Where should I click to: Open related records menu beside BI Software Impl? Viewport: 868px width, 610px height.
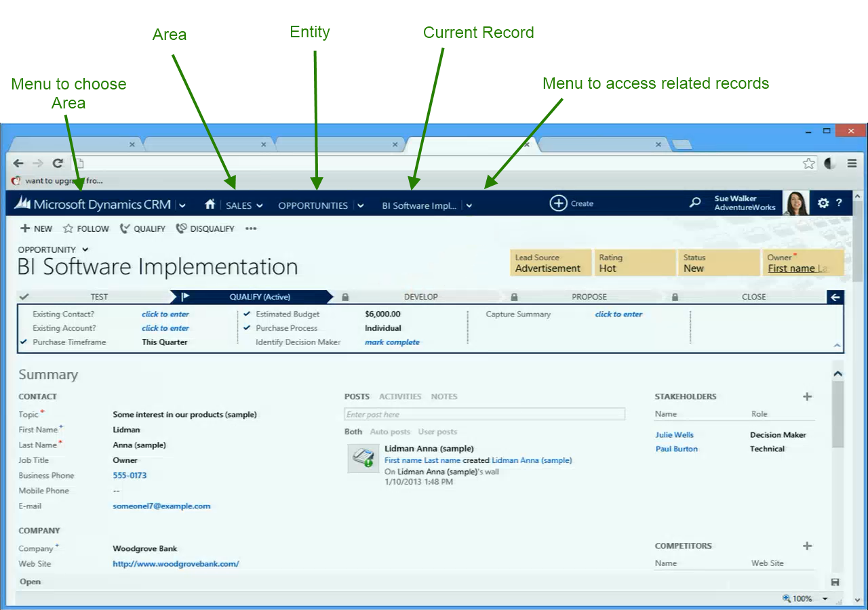[x=469, y=206]
